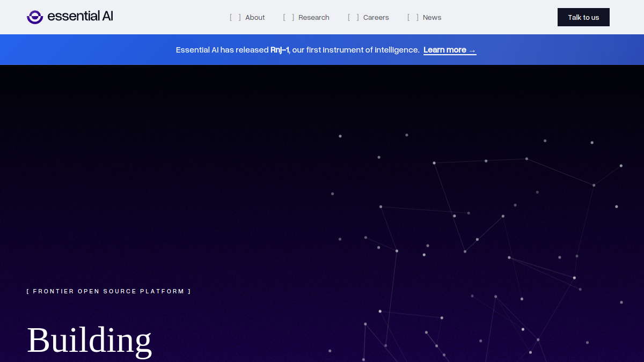The width and height of the screenshot is (644, 362).
Task: Follow the Learn more link
Action: click(450, 50)
